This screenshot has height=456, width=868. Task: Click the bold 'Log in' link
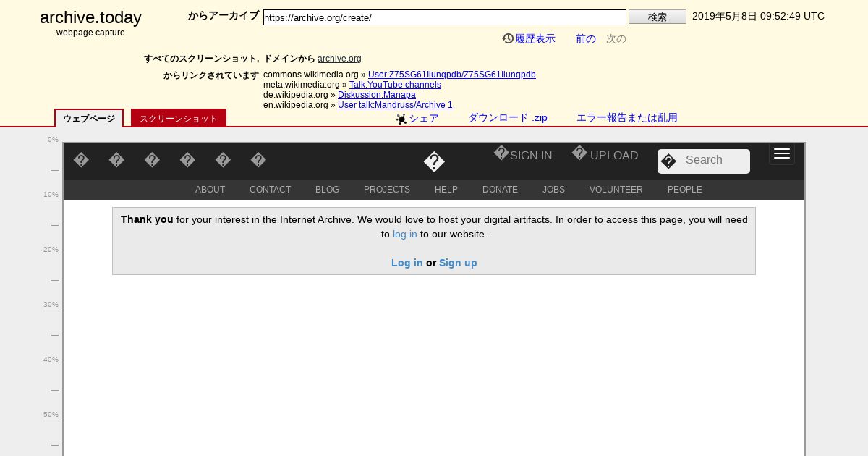407,263
